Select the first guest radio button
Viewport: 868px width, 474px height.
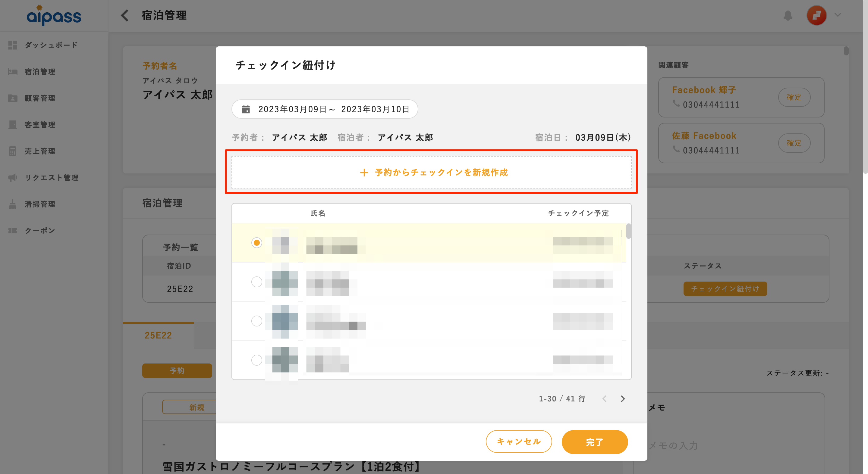(x=257, y=242)
